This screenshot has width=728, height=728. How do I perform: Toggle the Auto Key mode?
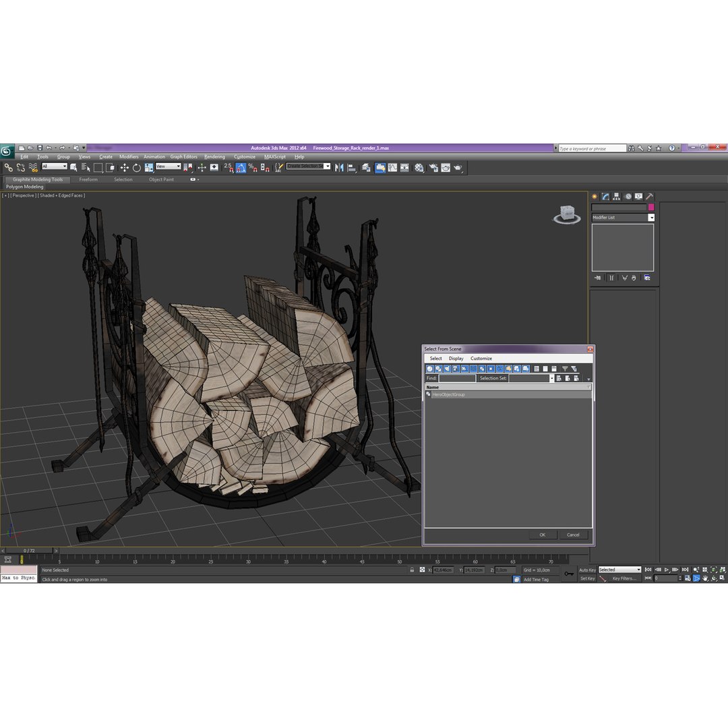587,570
